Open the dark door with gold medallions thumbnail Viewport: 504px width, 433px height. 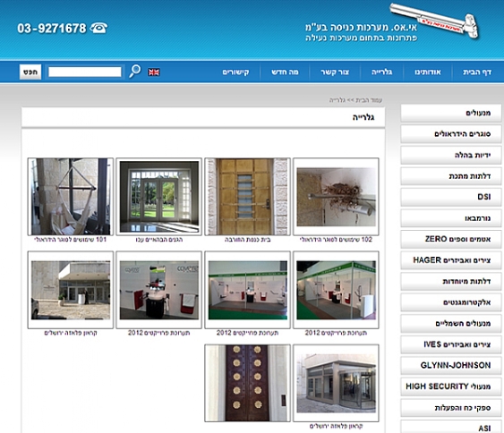(247, 383)
